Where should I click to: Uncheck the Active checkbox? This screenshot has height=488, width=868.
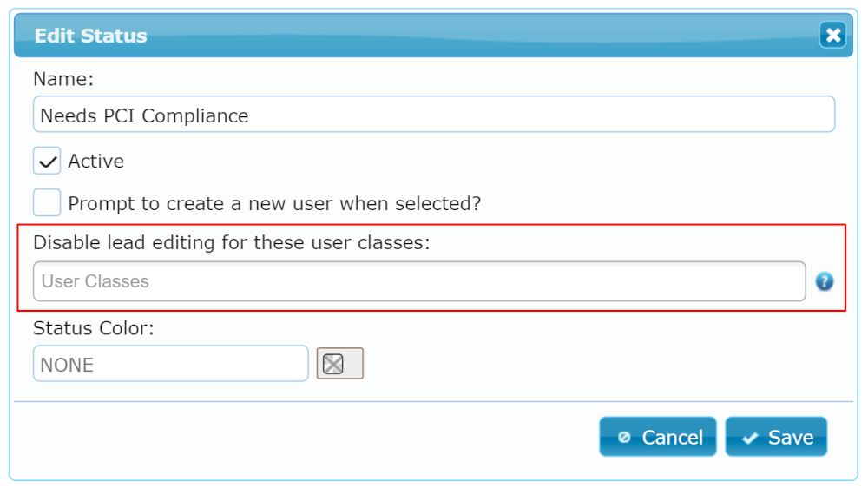coord(47,161)
